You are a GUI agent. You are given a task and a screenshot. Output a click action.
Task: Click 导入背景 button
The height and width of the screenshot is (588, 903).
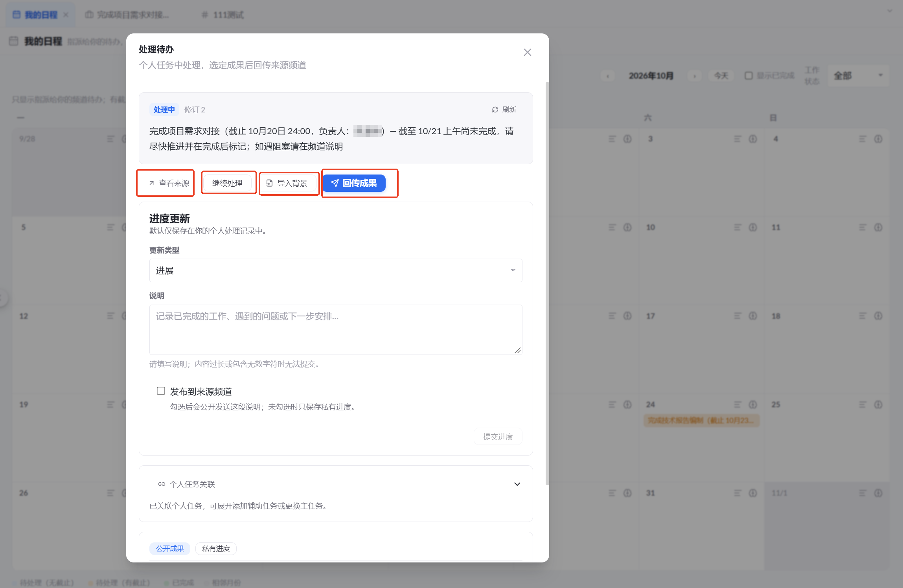coord(287,183)
